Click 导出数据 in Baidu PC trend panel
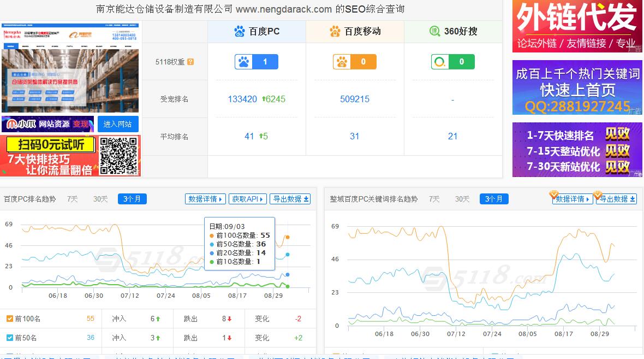 click(290, 199)
